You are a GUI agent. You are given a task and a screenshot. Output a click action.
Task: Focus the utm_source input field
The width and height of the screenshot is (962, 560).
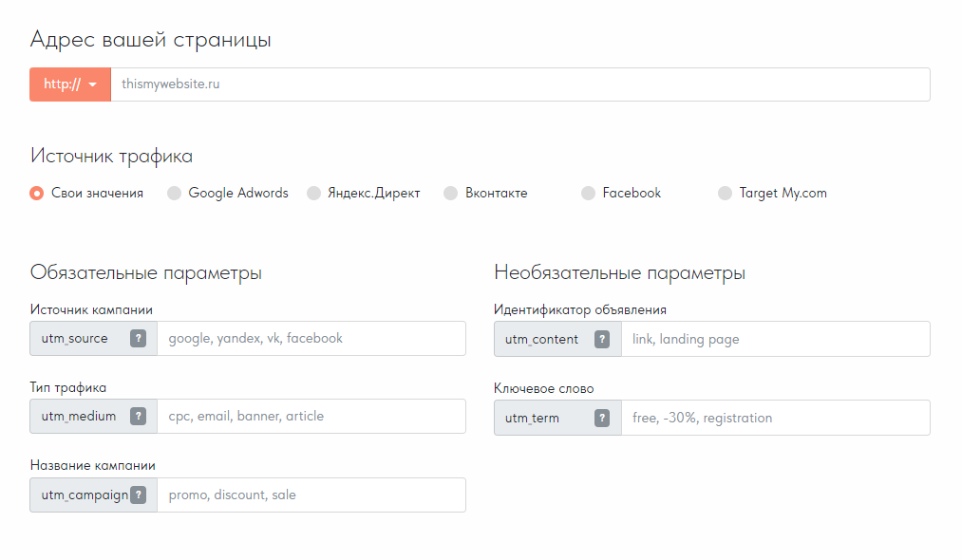coord(311,339)
